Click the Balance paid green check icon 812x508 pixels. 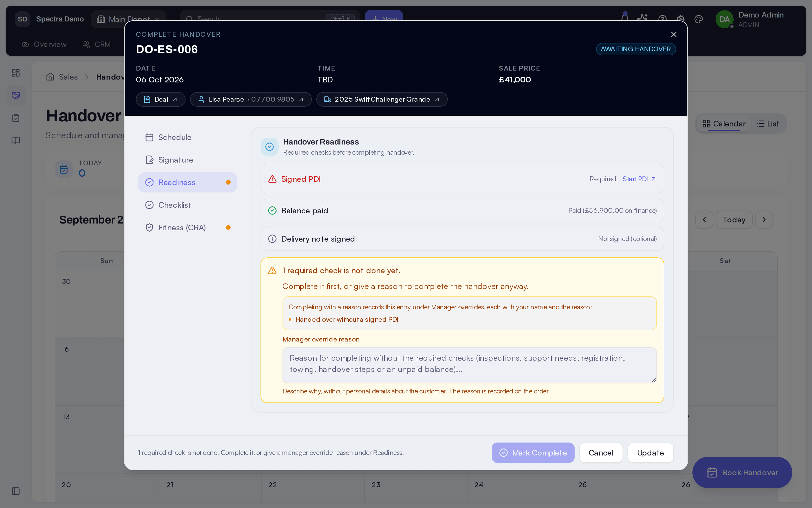click(272, 210)
